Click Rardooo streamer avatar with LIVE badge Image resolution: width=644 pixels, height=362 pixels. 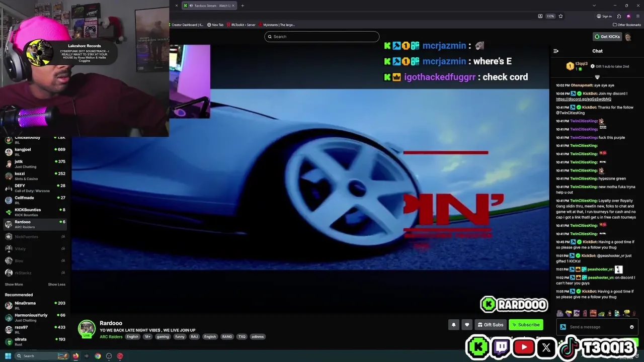click(x=87, y=329)
